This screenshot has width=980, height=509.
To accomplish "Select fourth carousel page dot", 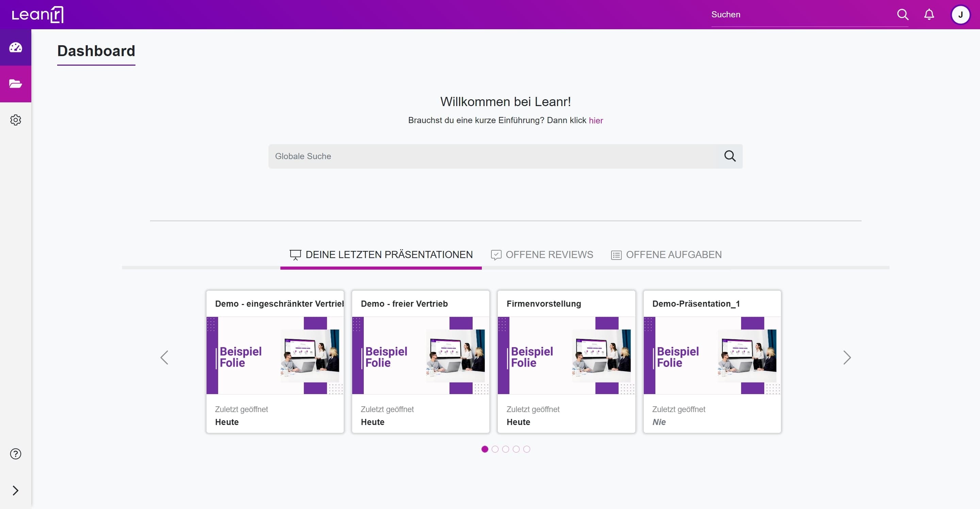I will [516, 449].
